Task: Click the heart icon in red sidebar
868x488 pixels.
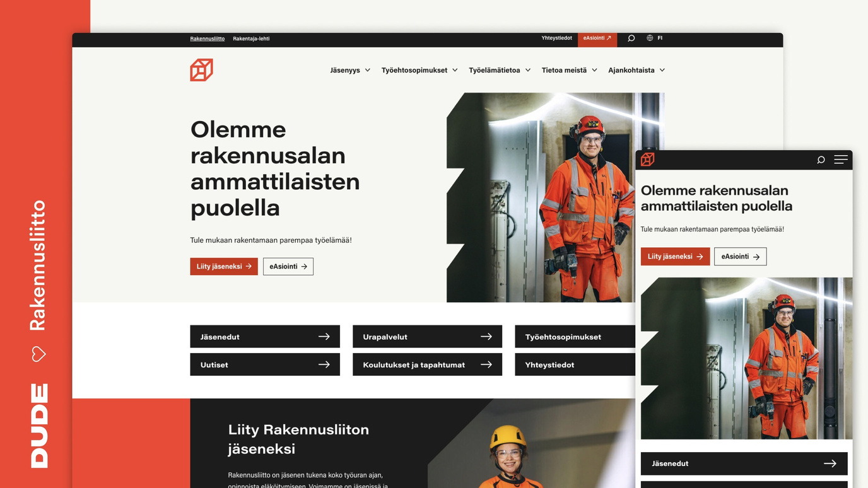Action: click(38, 354)
